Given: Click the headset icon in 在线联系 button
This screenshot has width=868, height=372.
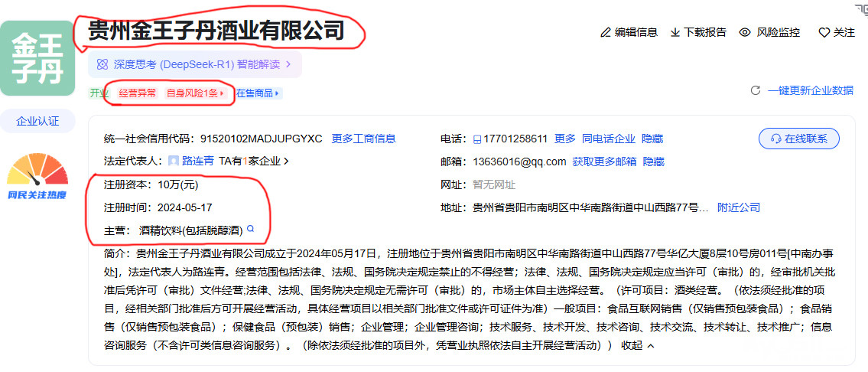Looking at the screenshot, I should pyautogui.click(x=775, y=139).
